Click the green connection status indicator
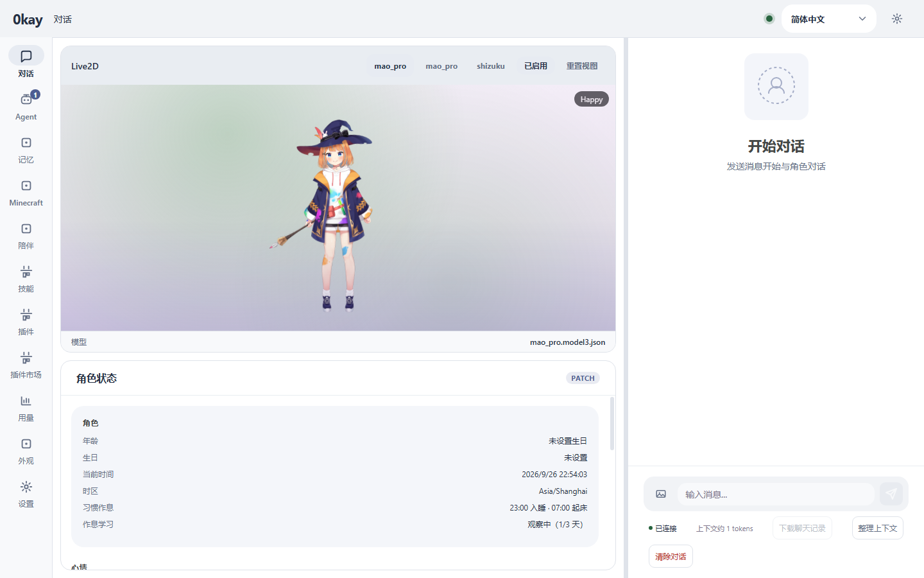924x578 pixels. pos(769,19)
